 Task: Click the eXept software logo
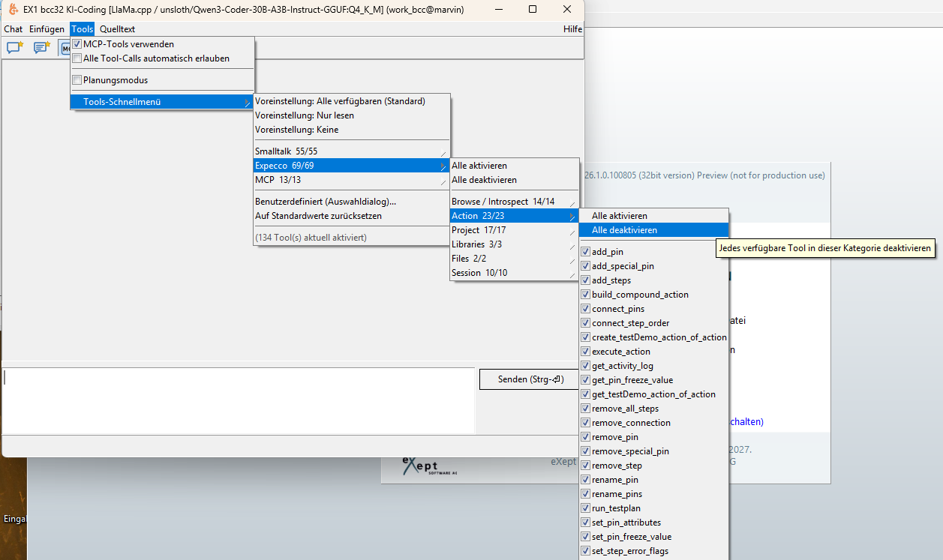click(x=430, y=466)
